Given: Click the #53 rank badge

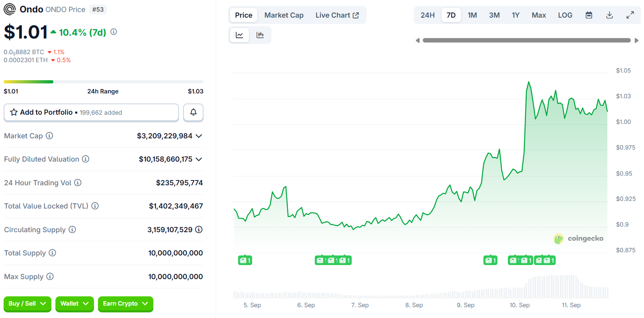Looking at the screenshot, I should coord(98,9).
